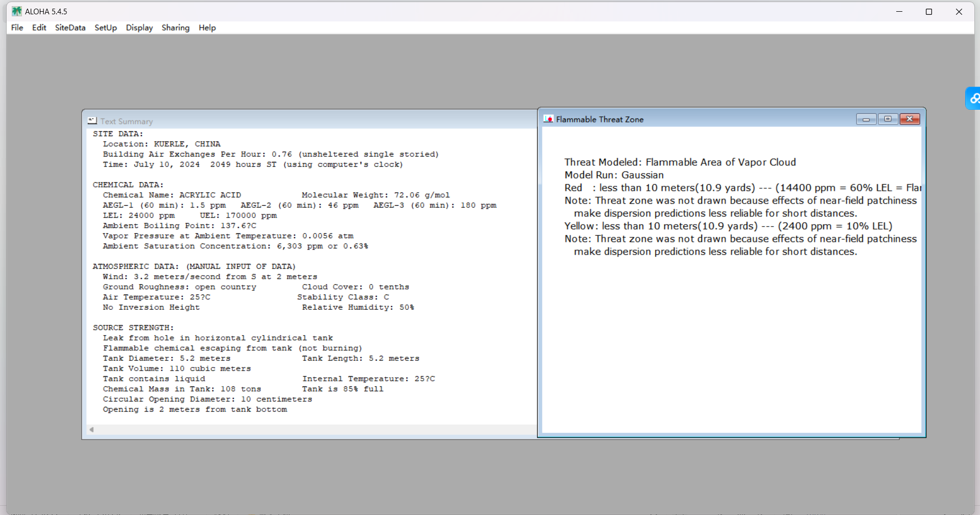
Task: Close the Flammable Threat Zone window
Action: click(x=910, y=119)
